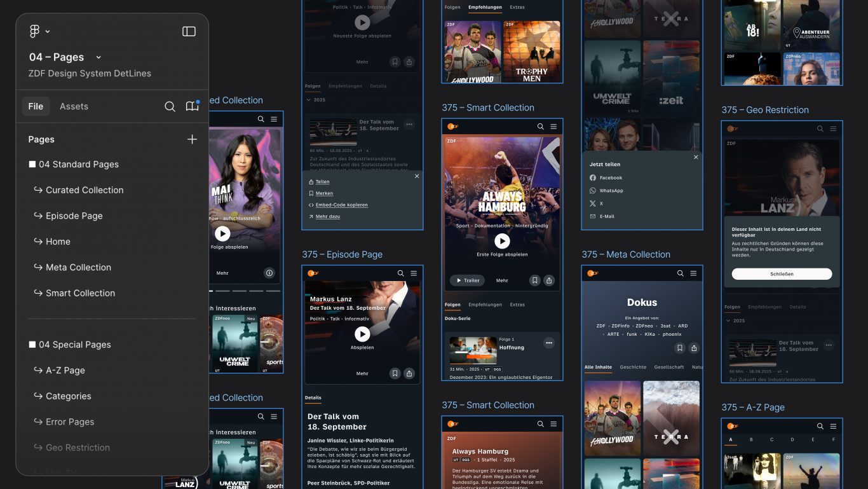Viewport: 868px width, 489px height.
Task: Switch to the Assets tab
Action: [x=74, y=106]
